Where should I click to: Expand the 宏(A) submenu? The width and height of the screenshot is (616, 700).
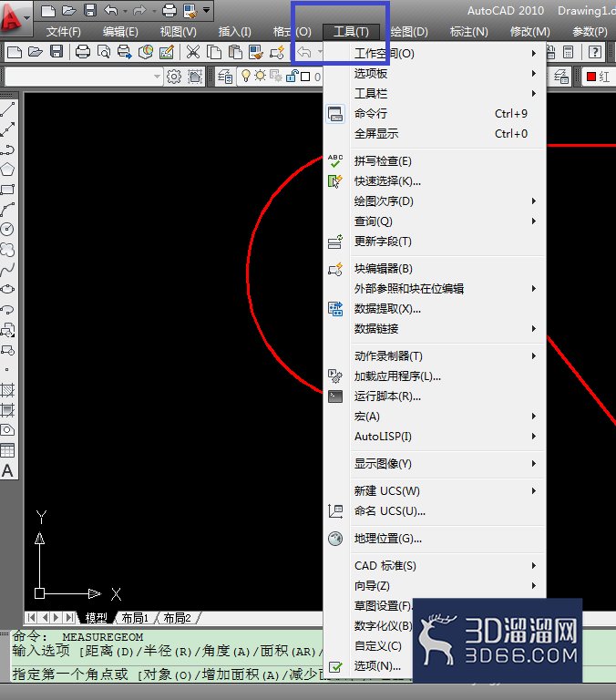(435, 417)
